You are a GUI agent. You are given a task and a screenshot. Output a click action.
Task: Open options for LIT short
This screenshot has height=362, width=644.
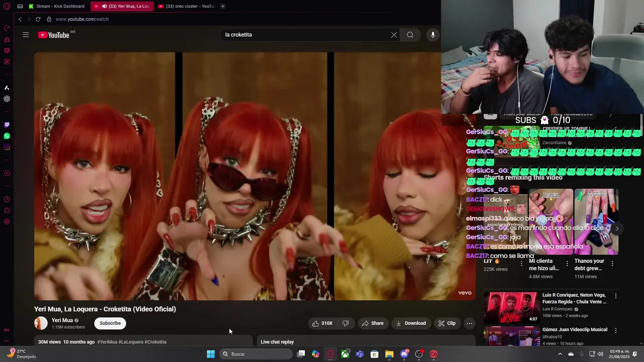pyautogui.click(x=522, y=263)
